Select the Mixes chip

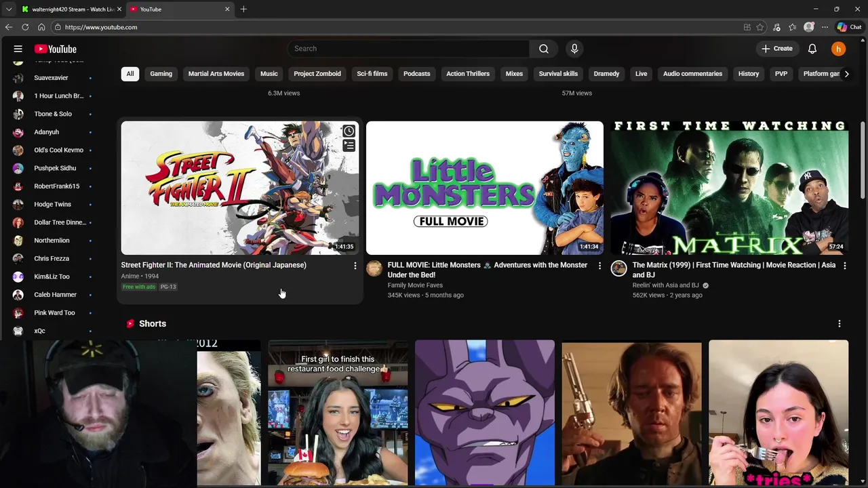tap(514, 74)
